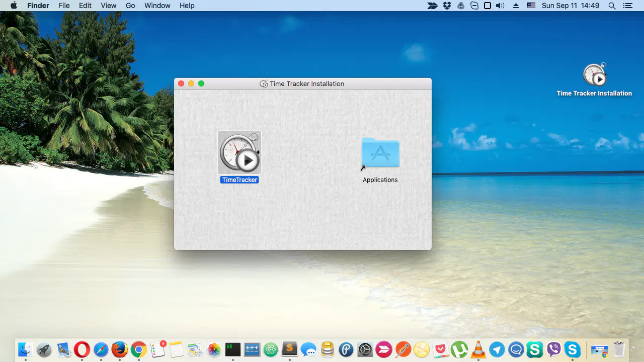Open VLC media player from the dock
The width and height of the screenshot is (644, 362).
[x=478, y=349]
